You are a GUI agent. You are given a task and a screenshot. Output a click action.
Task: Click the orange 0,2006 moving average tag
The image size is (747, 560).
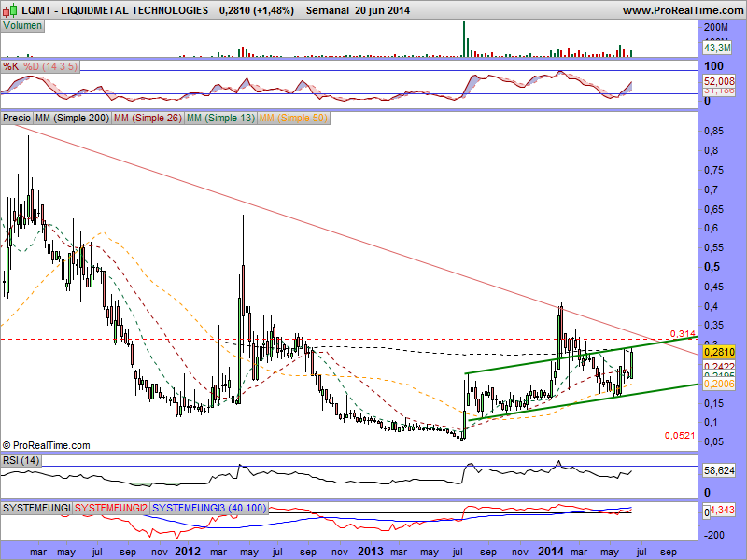719,384
